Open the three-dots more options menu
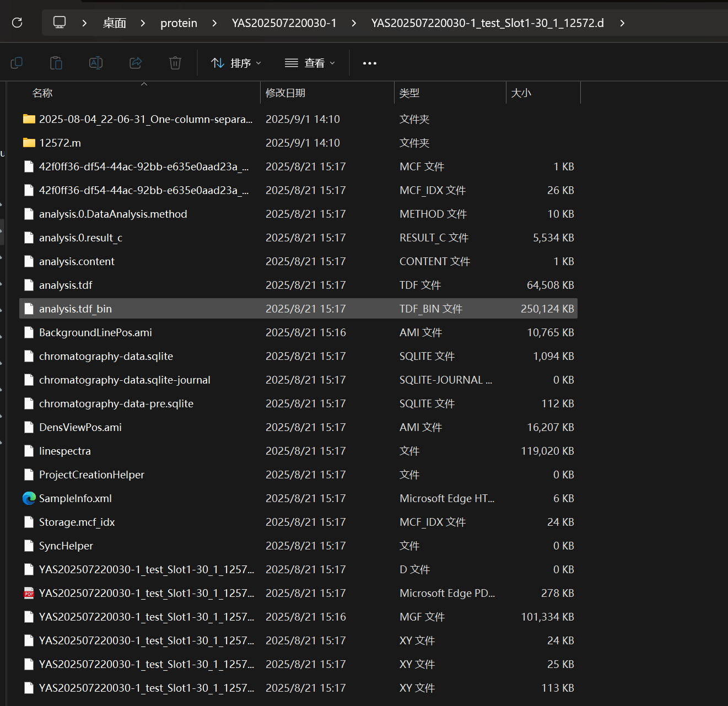The height and width of the screenshot is (706, 728). point(370,63)
